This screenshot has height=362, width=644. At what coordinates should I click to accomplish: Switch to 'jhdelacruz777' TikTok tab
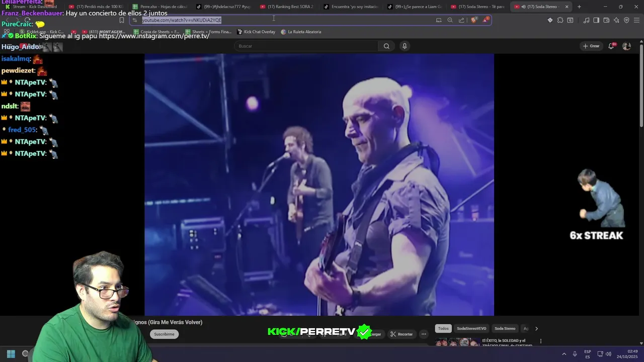224,7
